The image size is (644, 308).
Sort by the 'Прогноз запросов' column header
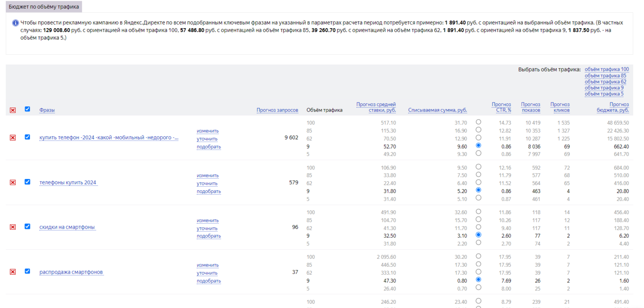click(x=277, y=110)
